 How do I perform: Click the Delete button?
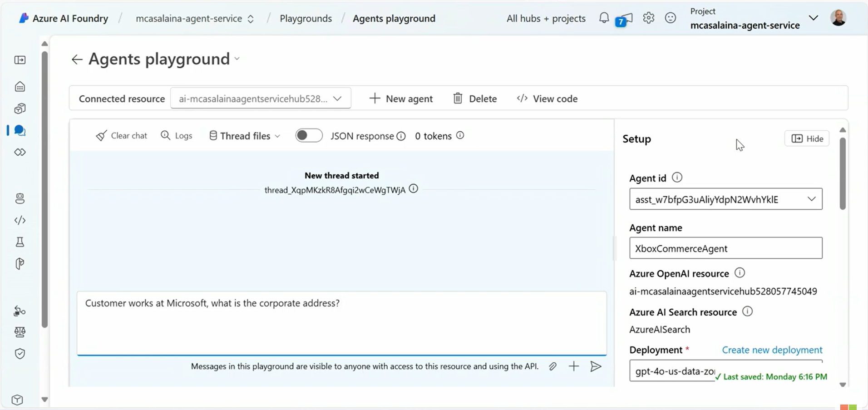click(475, 99)
